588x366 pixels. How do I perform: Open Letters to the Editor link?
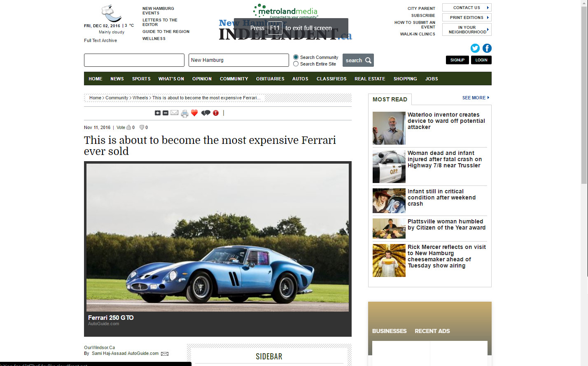pyautogui.click(x=160, y=22)
